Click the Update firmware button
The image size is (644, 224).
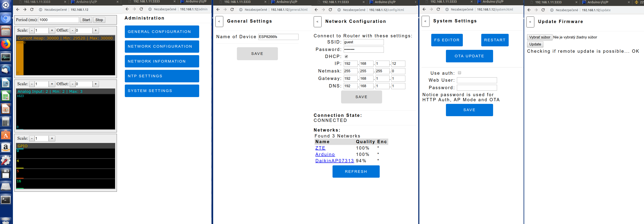(535, 44)
